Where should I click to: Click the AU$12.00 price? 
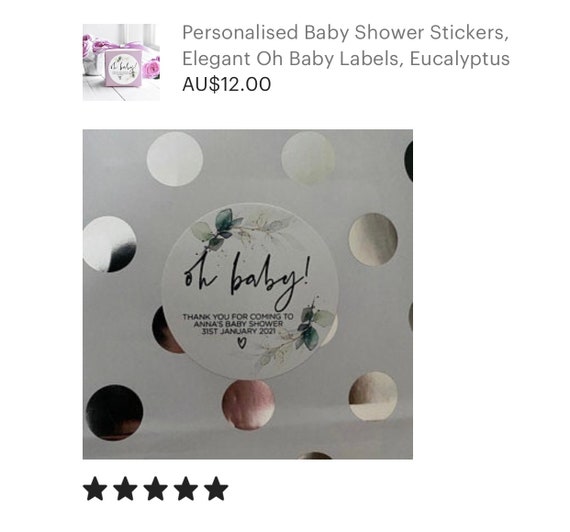pos(226,84)
